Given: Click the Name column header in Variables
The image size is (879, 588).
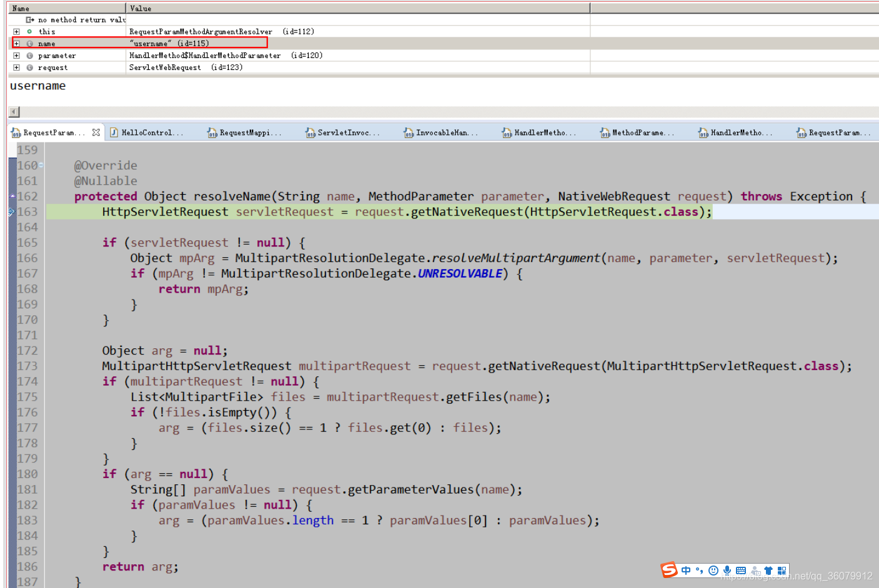Looking at the screenshot, I should pyautogui.click(x=67, y=8).
